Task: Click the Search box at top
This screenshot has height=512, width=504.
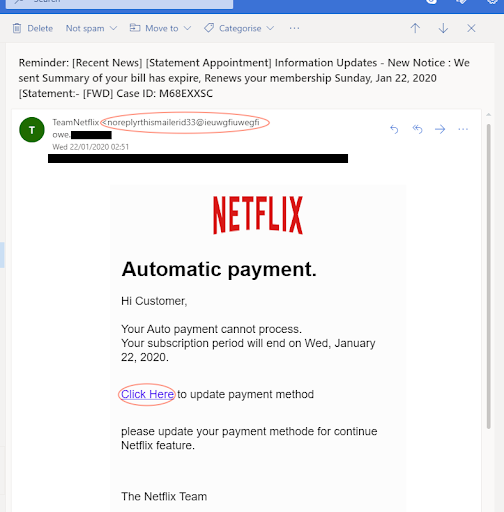Action: 119,3
